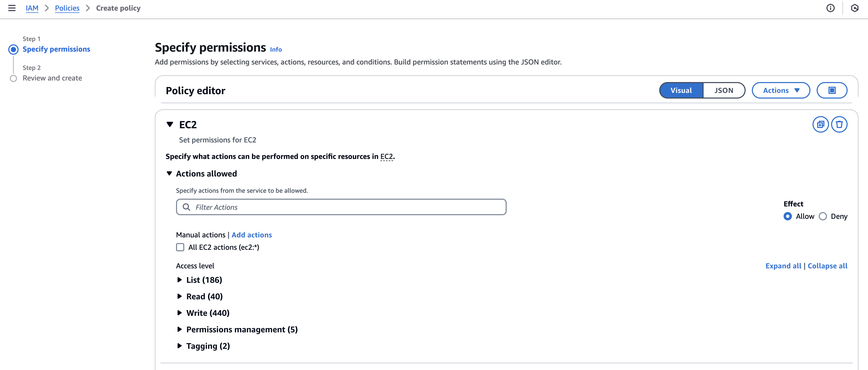
Task: Click into the Filter Actions field
Action: pos(347,207)
